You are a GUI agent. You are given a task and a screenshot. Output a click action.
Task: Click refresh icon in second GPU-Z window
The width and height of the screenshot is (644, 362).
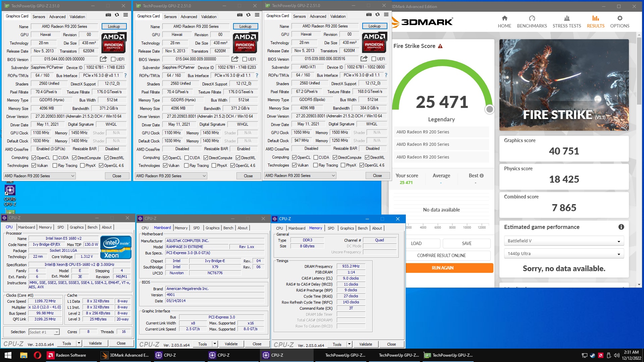pos(248,15)
